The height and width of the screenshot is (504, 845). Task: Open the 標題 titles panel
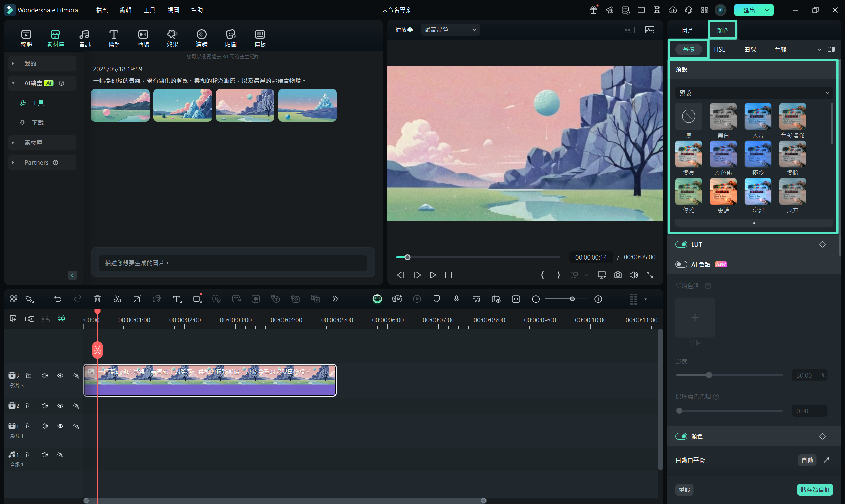(x=114, y=38)
